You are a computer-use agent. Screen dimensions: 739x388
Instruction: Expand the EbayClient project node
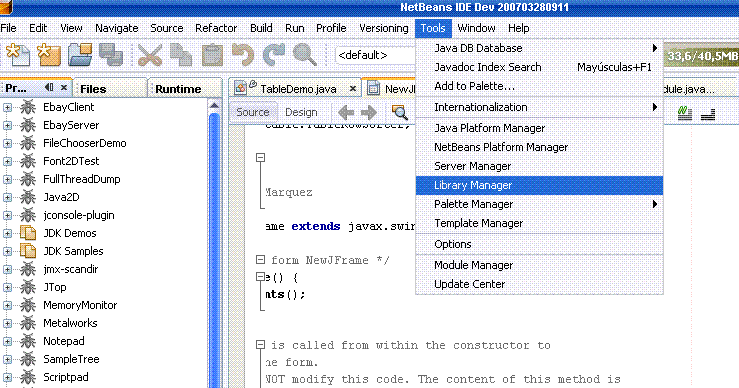point(8,107)
